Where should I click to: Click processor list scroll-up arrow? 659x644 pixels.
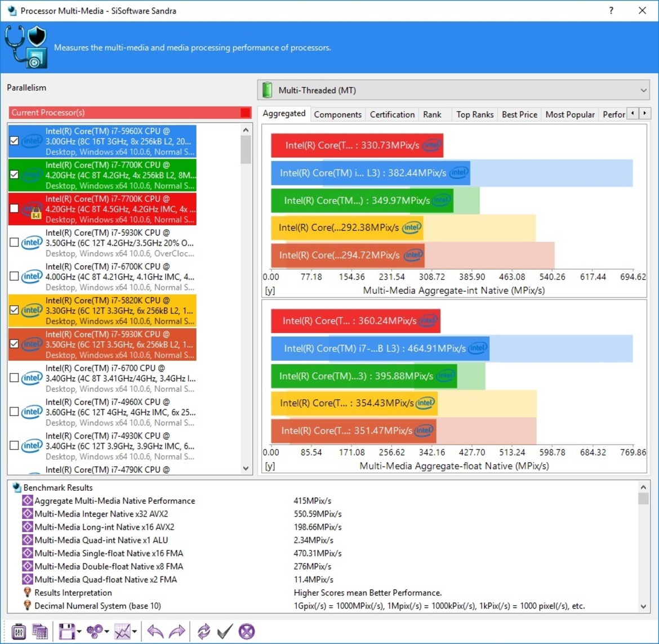[x=246, y=130]
